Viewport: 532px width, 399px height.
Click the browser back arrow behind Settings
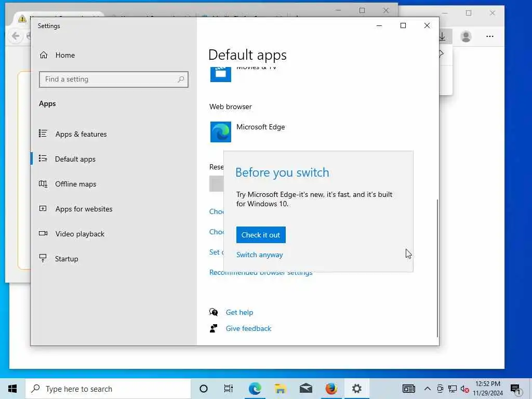[15, 36]
